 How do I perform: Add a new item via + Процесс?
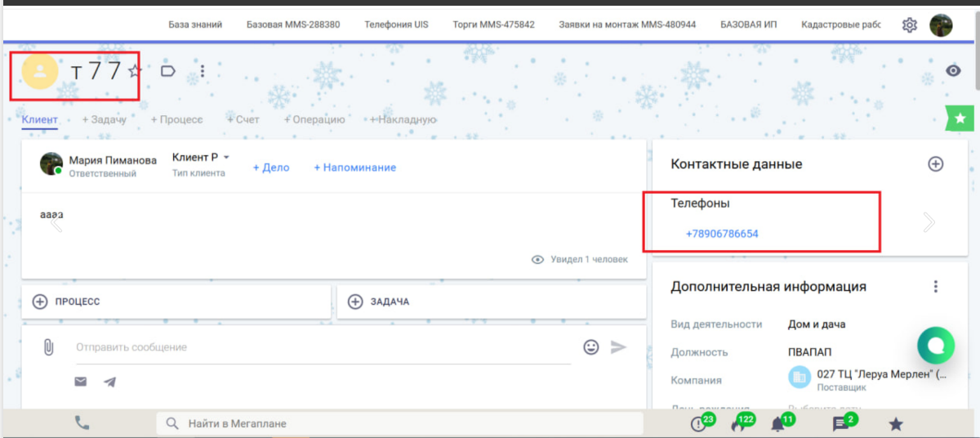[176, 119]
